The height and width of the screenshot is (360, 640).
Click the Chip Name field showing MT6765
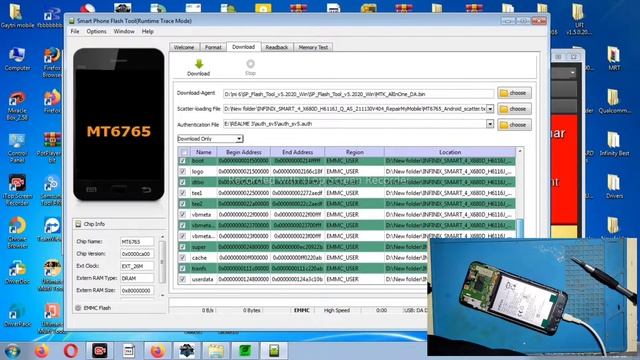(137, 242)
